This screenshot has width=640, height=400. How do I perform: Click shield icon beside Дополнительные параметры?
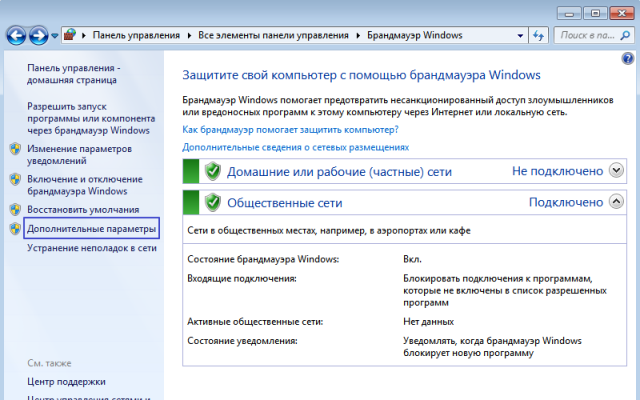coord(16,229)
